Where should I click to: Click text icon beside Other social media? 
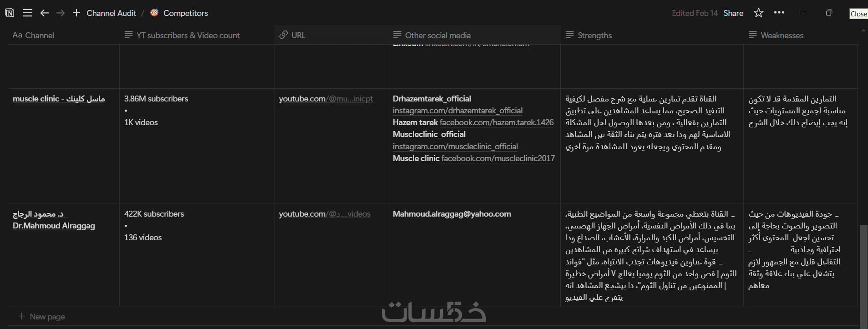[397, 35]
